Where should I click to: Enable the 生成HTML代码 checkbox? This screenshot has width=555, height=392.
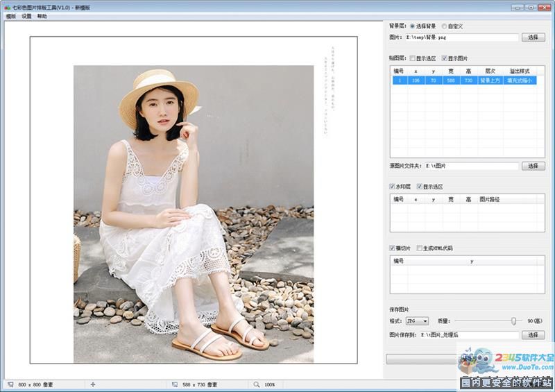420,248
